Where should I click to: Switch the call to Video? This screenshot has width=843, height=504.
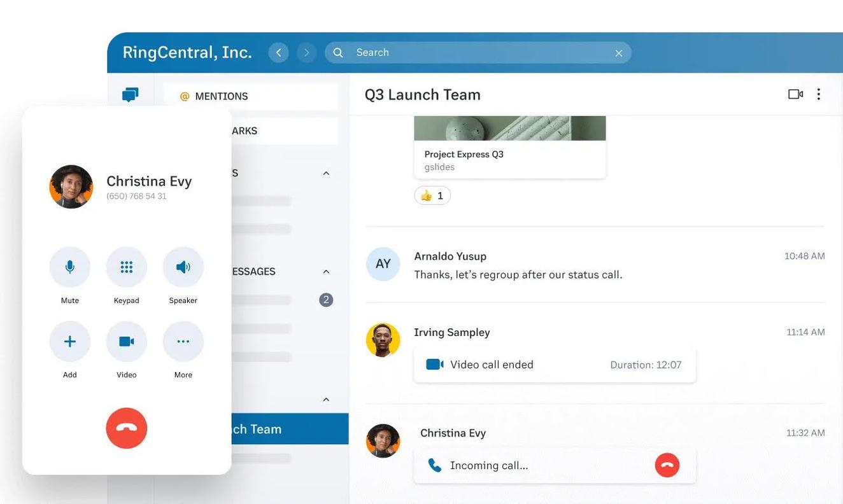tap(127, 342)
